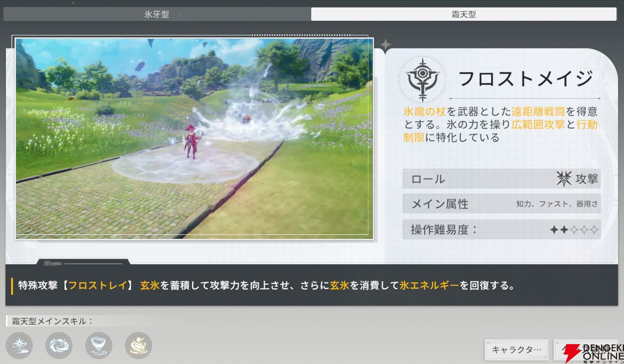The height and width of the screenshot is (364, 624).
Task: Select the swirling vortex skill icon
Action: (59, 345)
